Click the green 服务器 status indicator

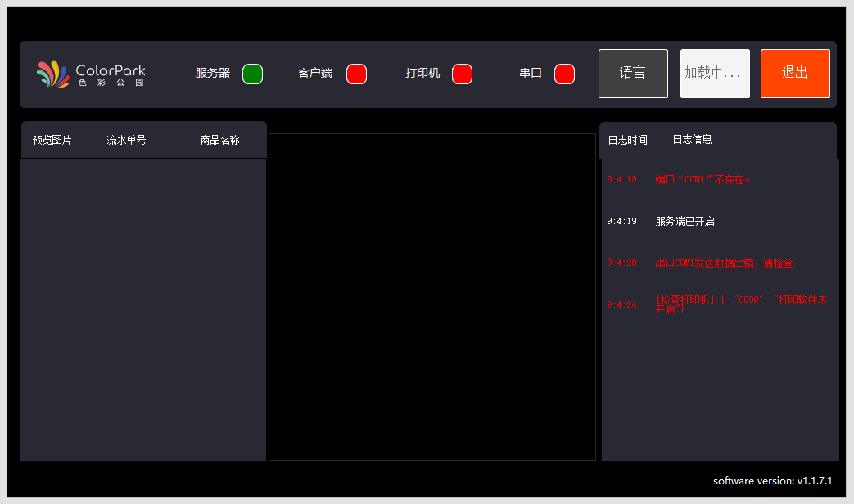pyautogui.click(x=252, y=74)
